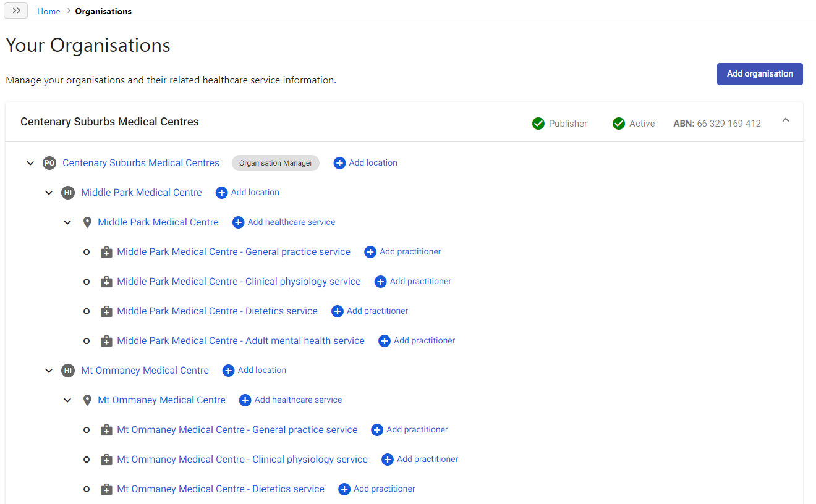Add practitioner to Middle Park Dietetics service
Viewport: 816px width, 504px height.
370,311
